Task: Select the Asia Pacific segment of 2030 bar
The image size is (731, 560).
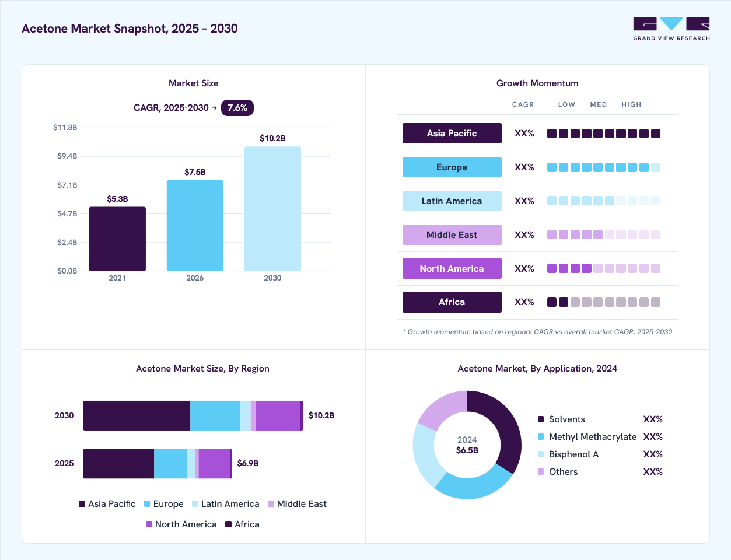Action: pos(137,416)
